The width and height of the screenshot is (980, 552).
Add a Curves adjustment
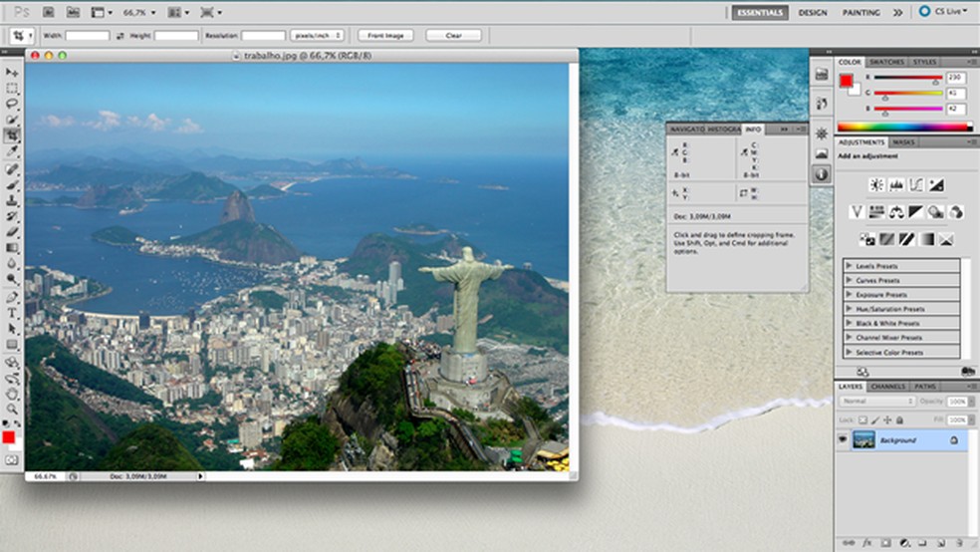[x=916, y=185]
